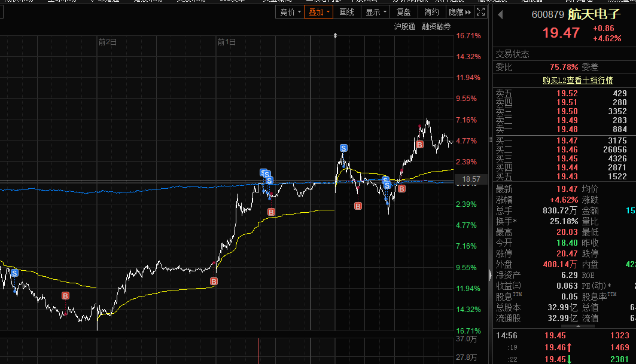Viewport: 636px width, 364px height.
Task: Click the 最高 value 20.03
Action: point(567,232)
